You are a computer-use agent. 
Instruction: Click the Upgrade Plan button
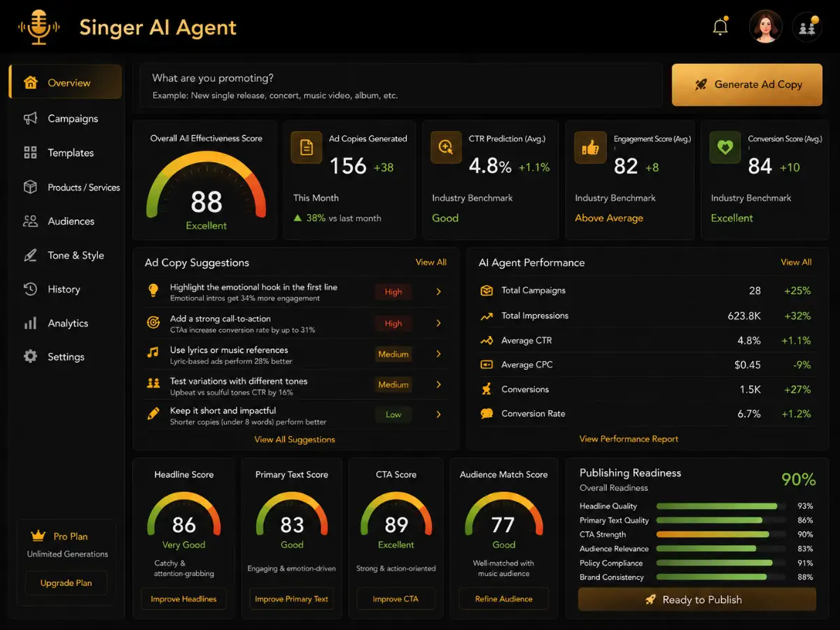(66, 583)
